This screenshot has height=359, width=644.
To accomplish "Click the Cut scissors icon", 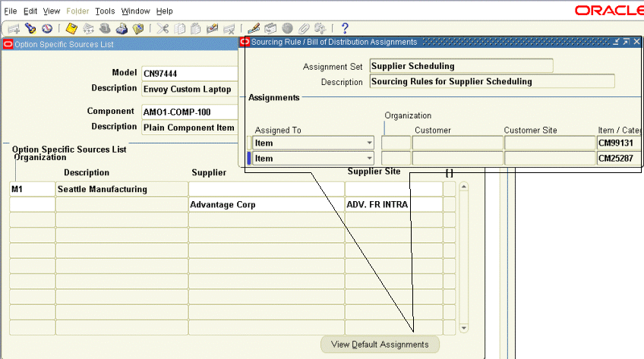I will coord(163,28).
